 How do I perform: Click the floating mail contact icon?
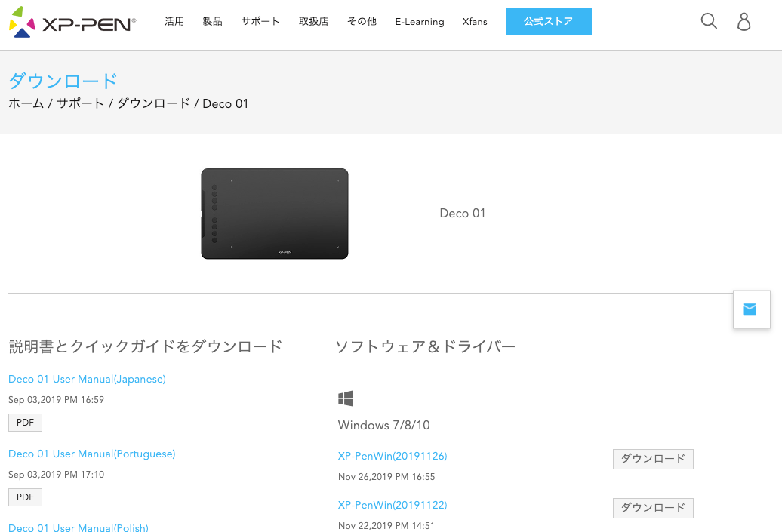(x=751, y=309)
